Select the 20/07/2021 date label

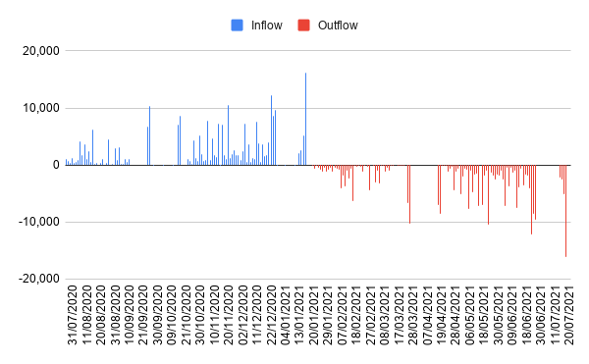(568, 315)
